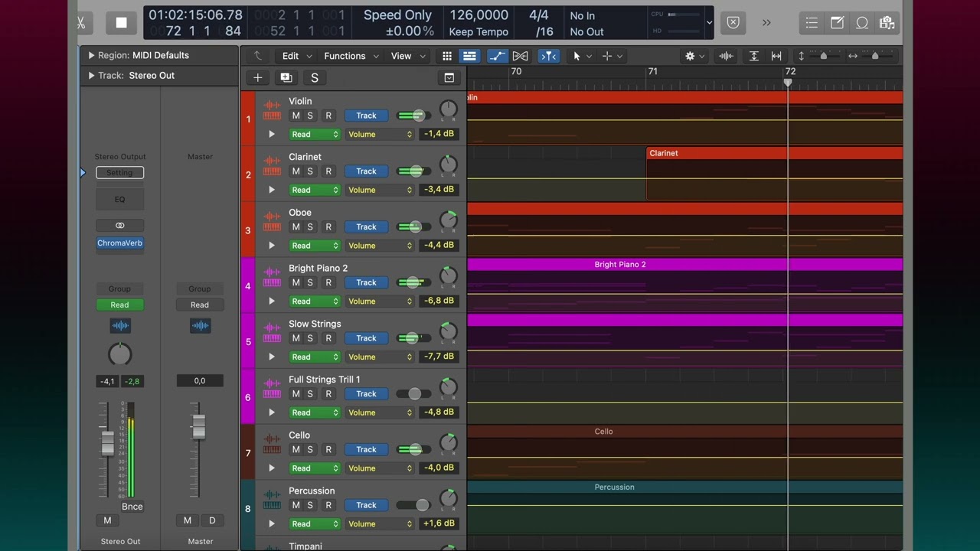
Task: Click the Bnce button on Stereo Out
Action: pos(132,507)
